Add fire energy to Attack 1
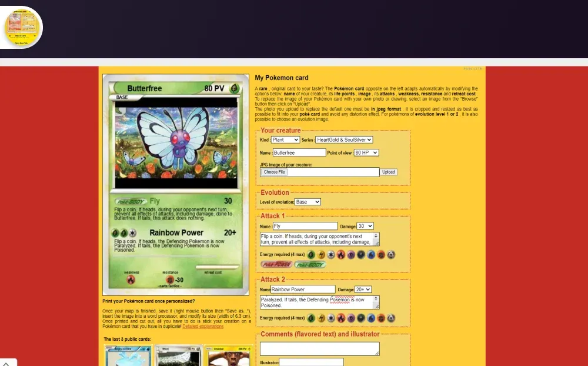 pos(341,255)
